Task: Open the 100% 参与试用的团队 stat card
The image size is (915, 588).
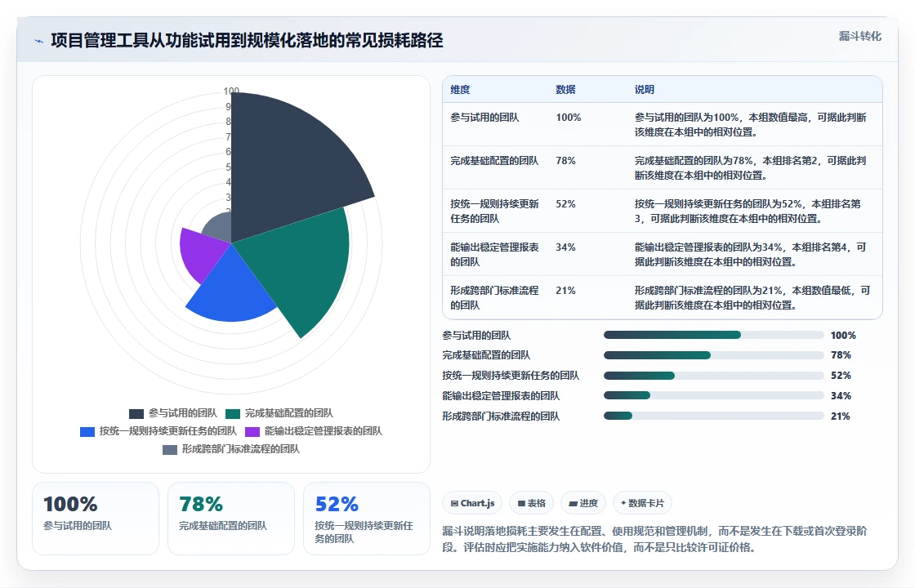Action: tap(96, 518)
